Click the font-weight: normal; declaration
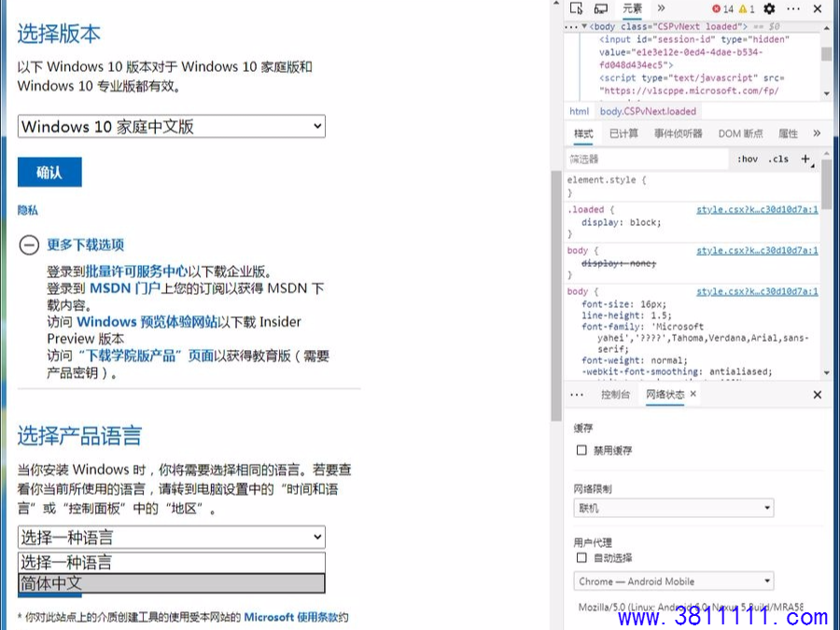This screenshot has width=840, height=630. click(635, 360)
